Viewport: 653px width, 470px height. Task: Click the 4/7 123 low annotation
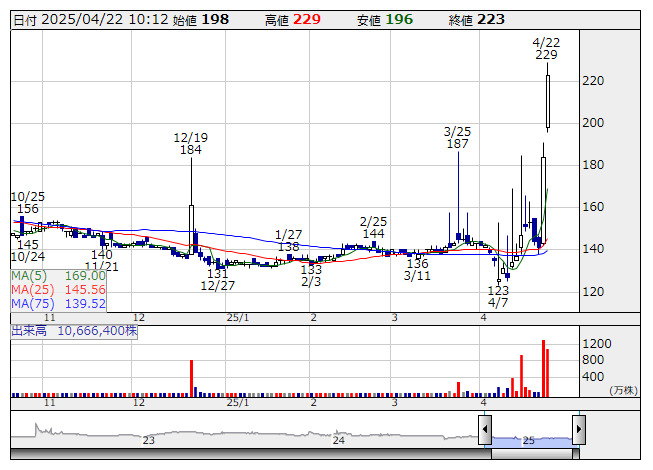tap(498, 296)
